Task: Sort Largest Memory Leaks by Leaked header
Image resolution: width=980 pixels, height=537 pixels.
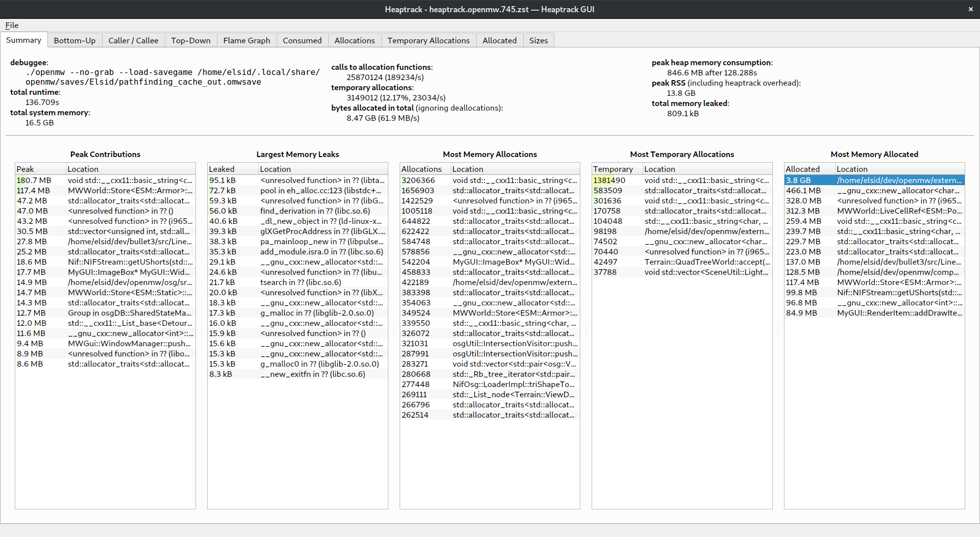Action: [233, 169]
